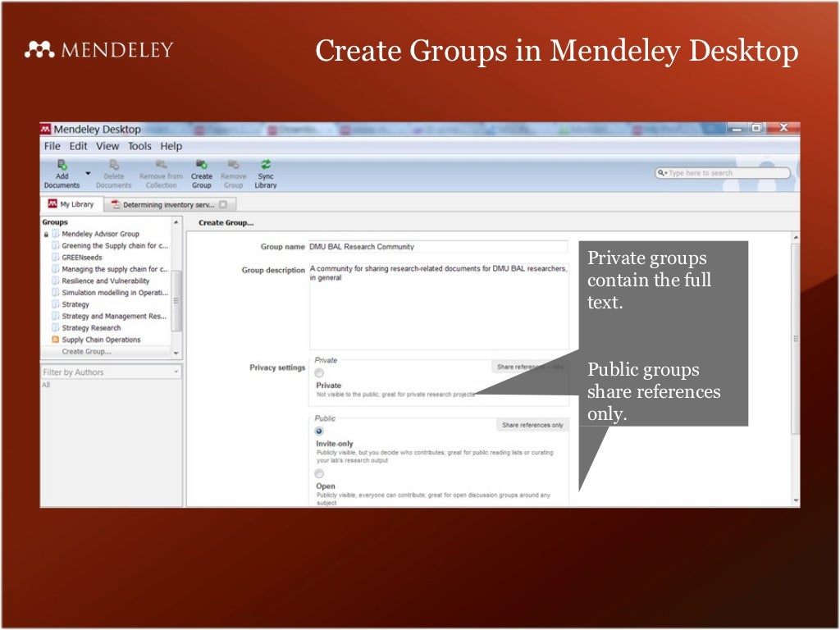This screenshot has height=630, width=840.
Task: Switch to the My Library tab
Action: coord(71,204)
